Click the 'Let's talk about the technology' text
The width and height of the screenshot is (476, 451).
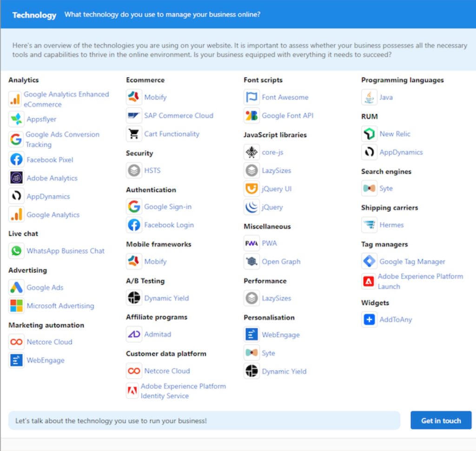(x=111, y=421)
